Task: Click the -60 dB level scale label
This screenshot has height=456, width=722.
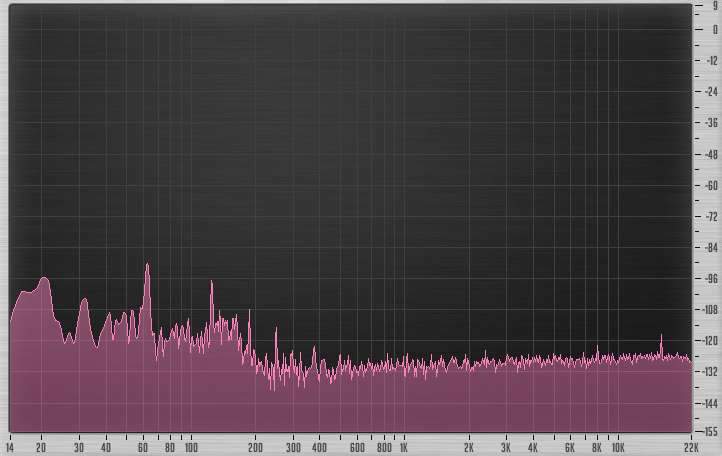Action: (x=712, y=185)
